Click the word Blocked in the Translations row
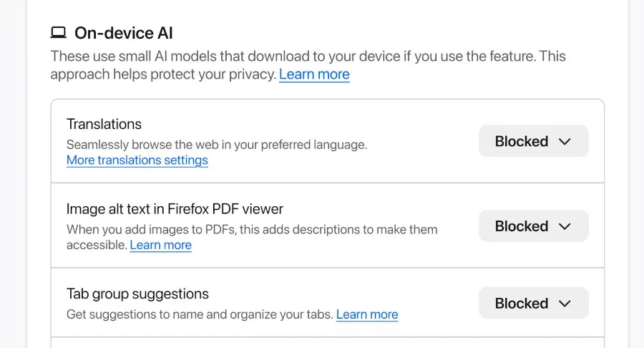Screen dimensions: 644x348 [521, 142]
